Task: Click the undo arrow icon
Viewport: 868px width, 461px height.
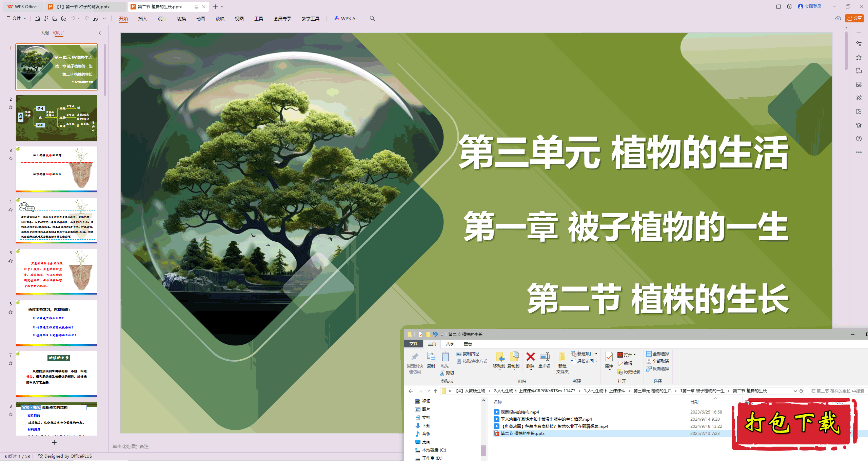Action: 73,18
